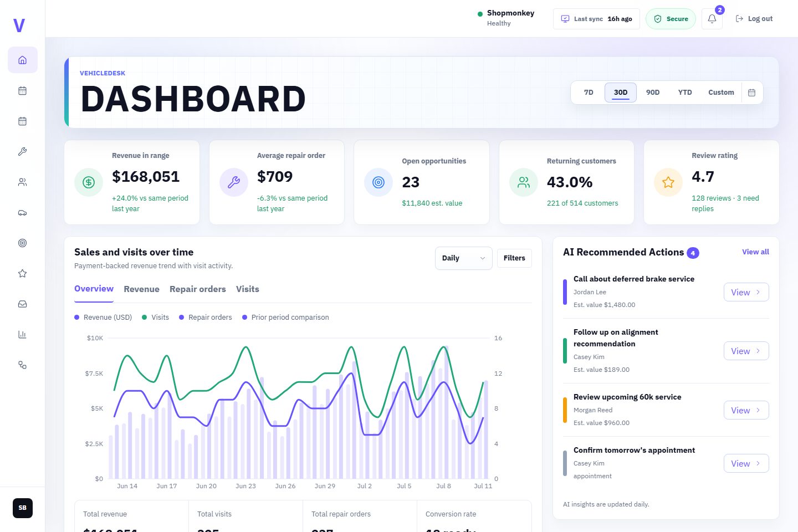Click 'Jordan Lee' customer name

click(x=590, y=292)
